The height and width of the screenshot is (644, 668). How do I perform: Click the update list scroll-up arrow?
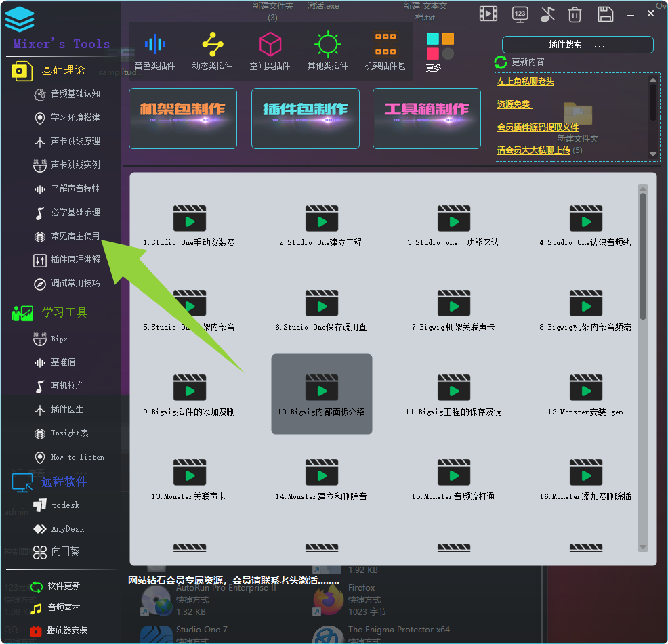point(653,80)
